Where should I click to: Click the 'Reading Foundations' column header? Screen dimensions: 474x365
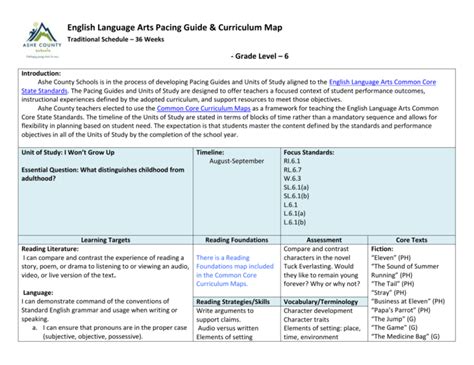(237, 240)
